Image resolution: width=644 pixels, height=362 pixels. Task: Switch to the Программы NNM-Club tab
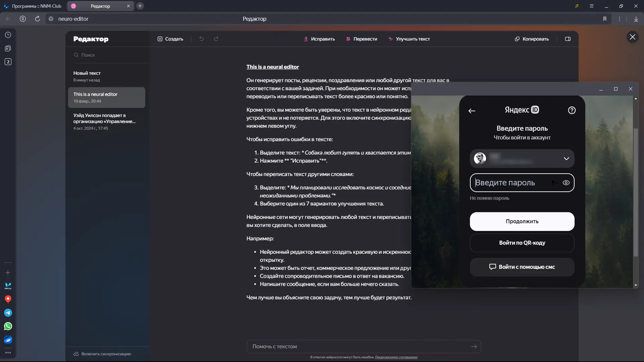tap(34, 6)
